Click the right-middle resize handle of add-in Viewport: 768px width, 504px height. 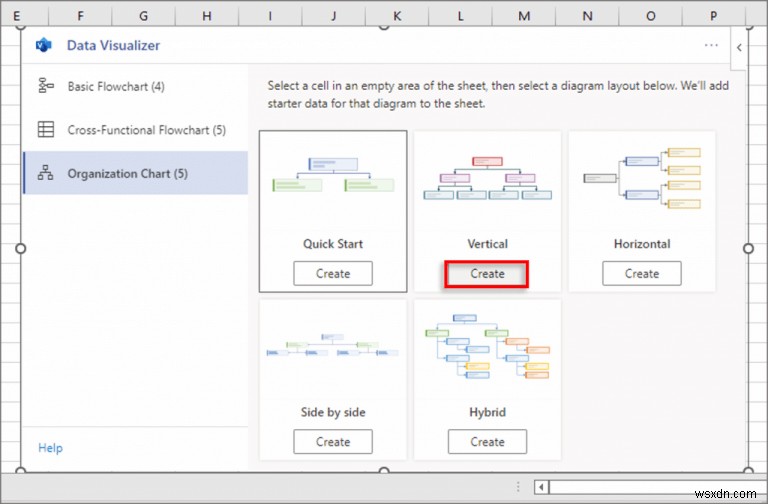pos(748,248)
